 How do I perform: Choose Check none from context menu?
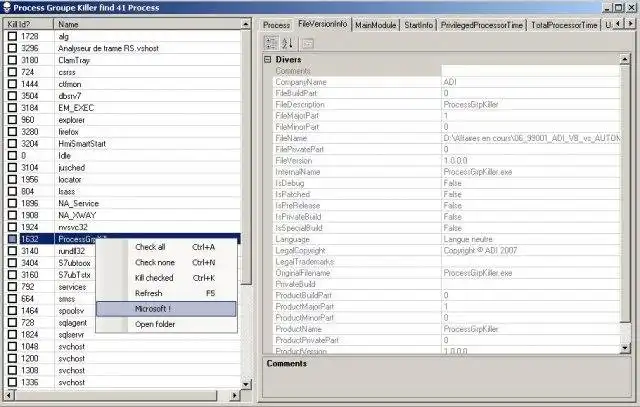(166, 262)
